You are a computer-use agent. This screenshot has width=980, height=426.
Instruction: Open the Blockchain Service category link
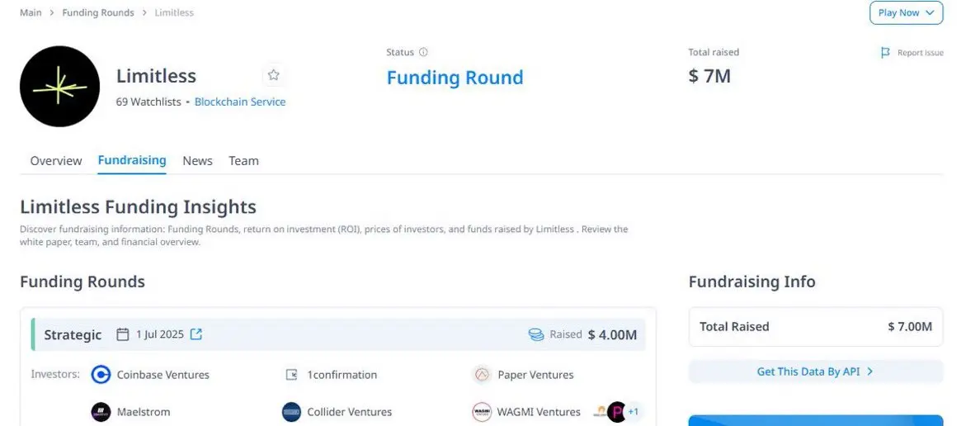tap(240, 102)
